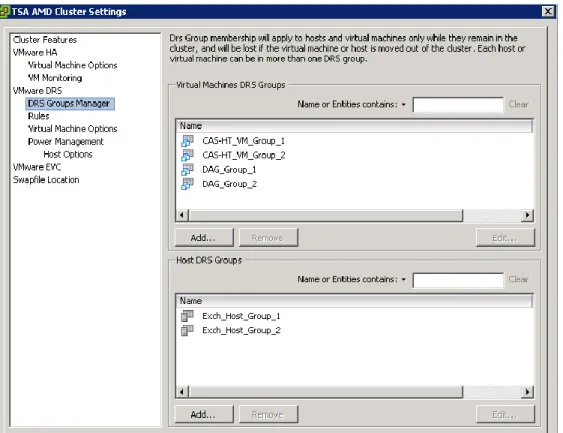563x433 pixels.
Task: Click the VM groups horizontal scrollbar thumb
Action: point(326,215)
